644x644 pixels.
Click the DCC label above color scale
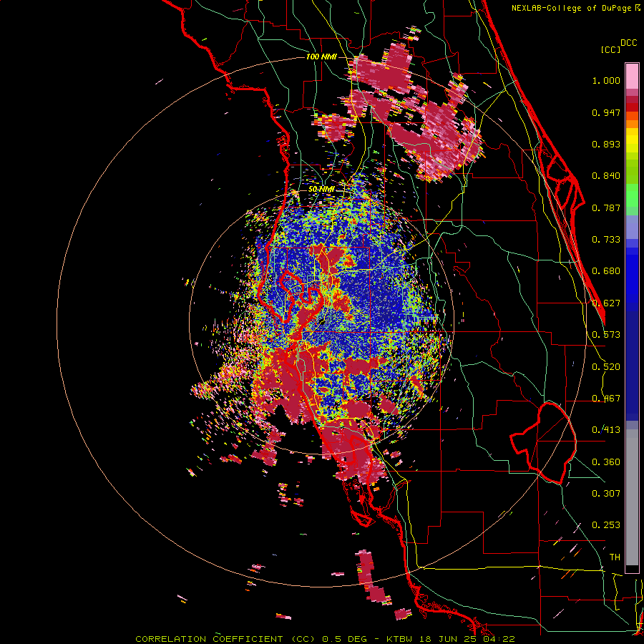click(x=629, y=43)
